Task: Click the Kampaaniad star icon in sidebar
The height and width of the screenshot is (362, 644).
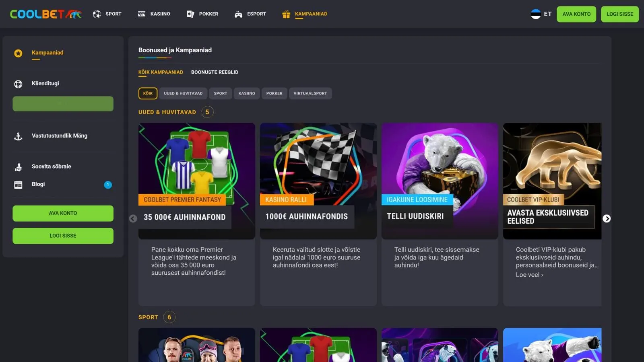Action: pos(18,53)
